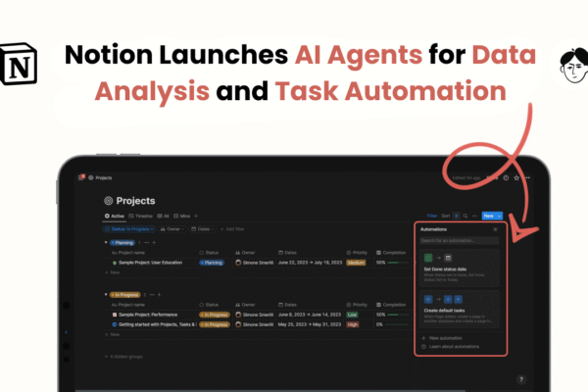Screen dimensions: 588x392
Task: Open the sidebar hamburger menu icon
Action: [80, 177]
